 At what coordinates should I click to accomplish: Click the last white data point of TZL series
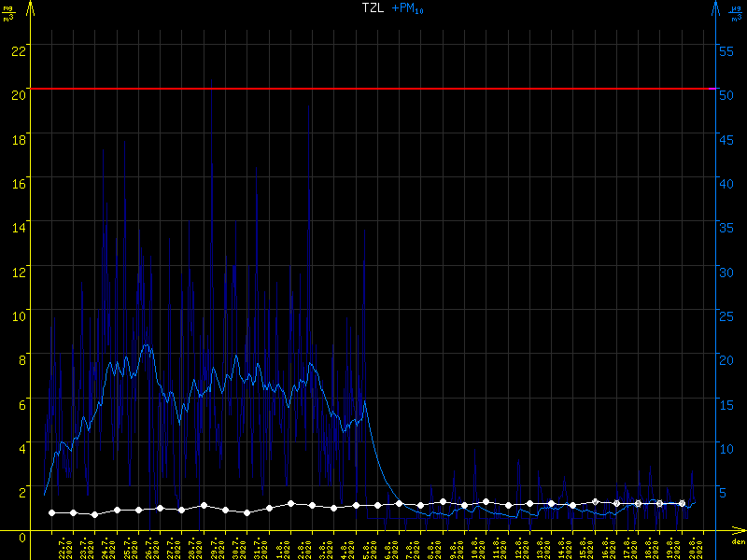[682, 503]
